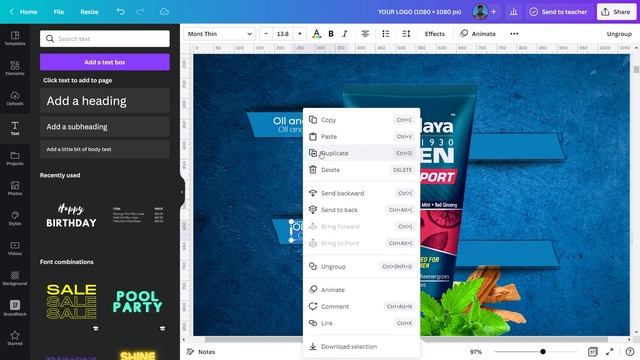This screenshot has width=640, height=360.
Task: Select the Happy Birthday text template
Action: pyautogui.click(x=71, y=216)
